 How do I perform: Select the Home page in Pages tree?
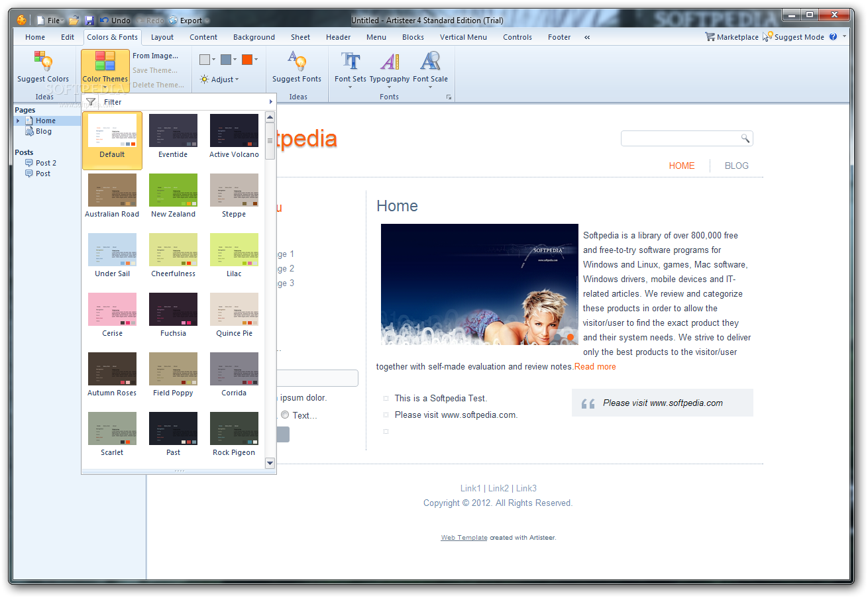(46, 121)
